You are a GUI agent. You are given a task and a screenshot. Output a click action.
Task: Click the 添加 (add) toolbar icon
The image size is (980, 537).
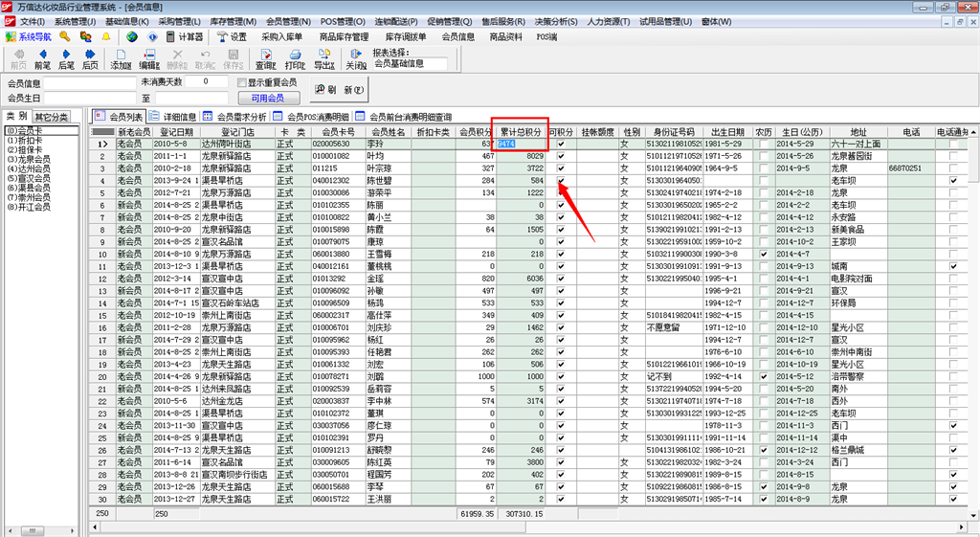[x=121, y=59]
